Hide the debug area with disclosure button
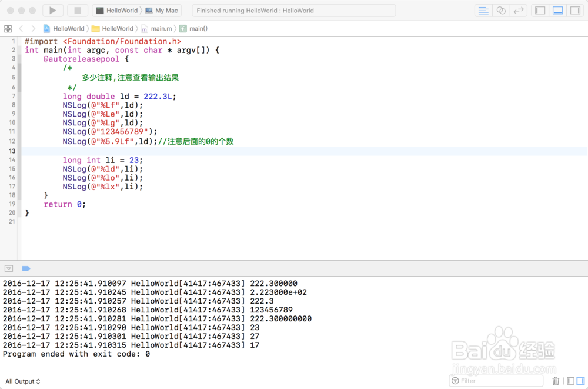Image resolution: width=588 pixels, height=389 pixels. pyautogui.click(x=9, y=268)
